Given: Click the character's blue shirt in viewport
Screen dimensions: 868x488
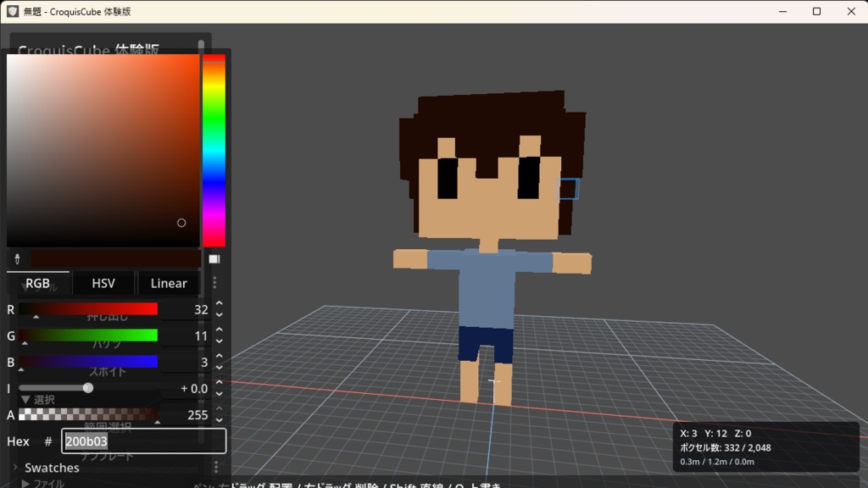Looking at the screenshot, I should tap(487, 288).
